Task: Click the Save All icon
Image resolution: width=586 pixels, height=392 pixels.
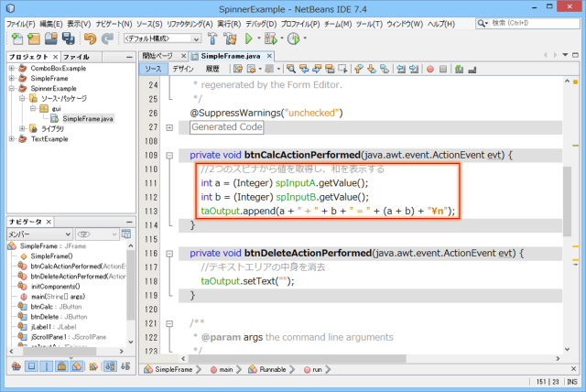Action: tap(69, 38)
